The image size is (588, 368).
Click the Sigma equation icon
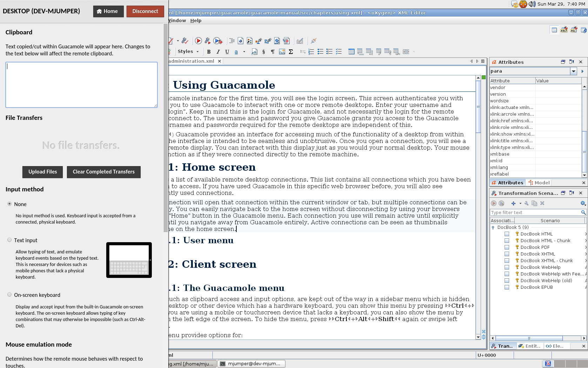[x=291, y=52]
